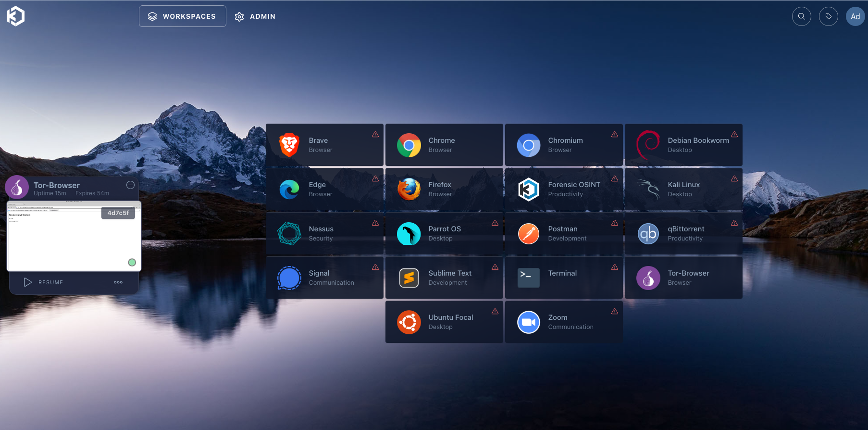868x430 pixels.
Task: Launch the Signal communication icon
Action: click(x=289, y=278)
